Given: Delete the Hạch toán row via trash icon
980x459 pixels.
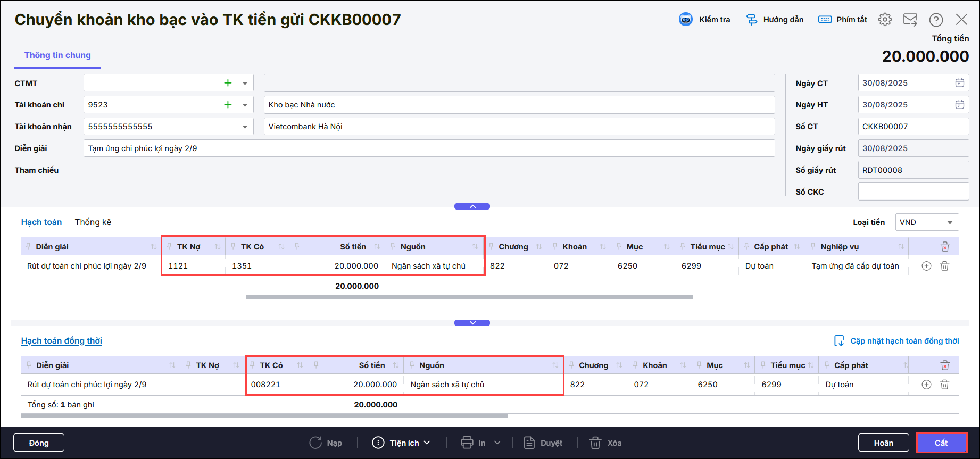Looking at the screenshot, I should point(944,266).
